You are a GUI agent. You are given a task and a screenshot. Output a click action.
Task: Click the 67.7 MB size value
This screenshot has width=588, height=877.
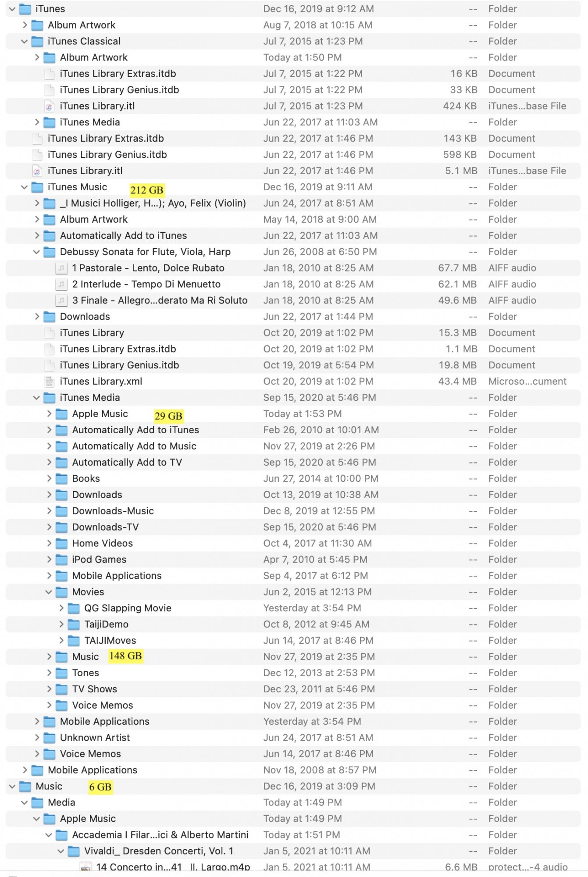coord(457,268)
